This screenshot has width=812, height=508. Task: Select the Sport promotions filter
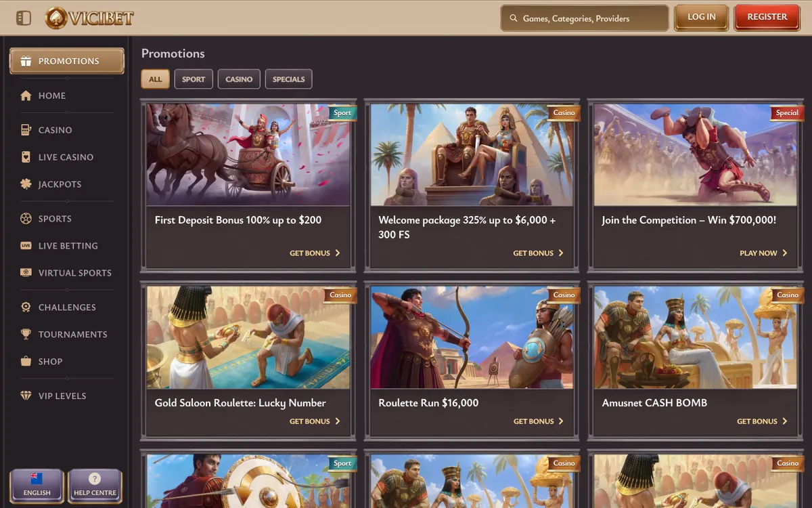point(194,79)
